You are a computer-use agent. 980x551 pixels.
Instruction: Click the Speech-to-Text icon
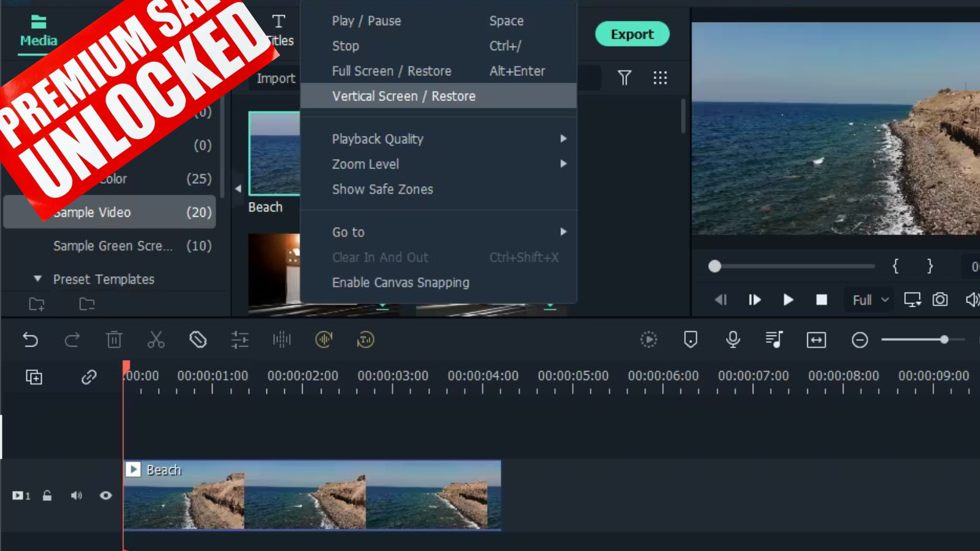click(365, 340)
